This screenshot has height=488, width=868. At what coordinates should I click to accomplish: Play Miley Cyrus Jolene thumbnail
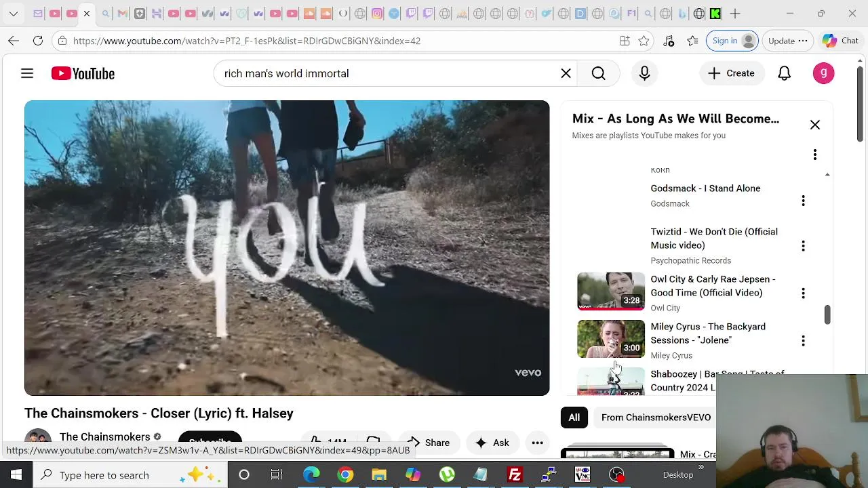(x=610, y=339)
